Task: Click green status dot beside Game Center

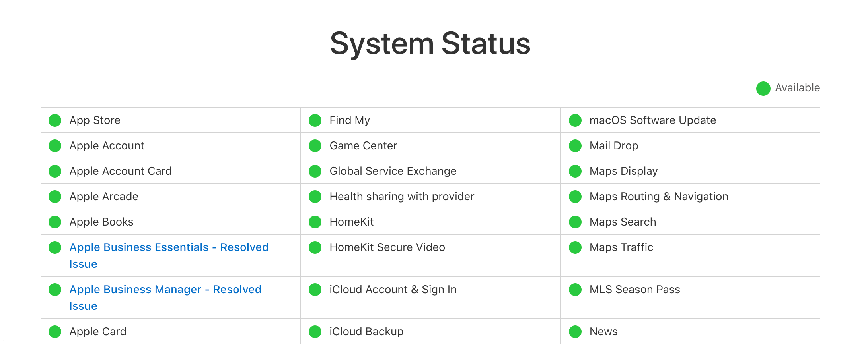Action: pos(315,146)
